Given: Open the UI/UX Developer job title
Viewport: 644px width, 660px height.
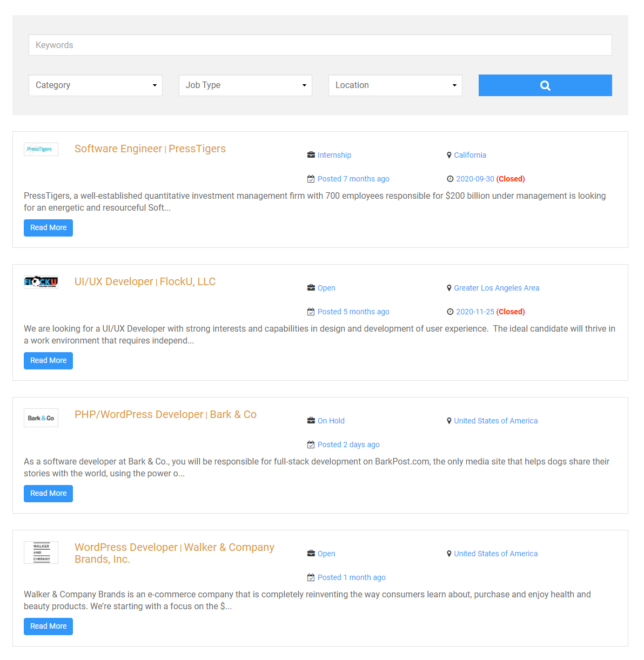Looking at the screenshot, I should 113,281.
